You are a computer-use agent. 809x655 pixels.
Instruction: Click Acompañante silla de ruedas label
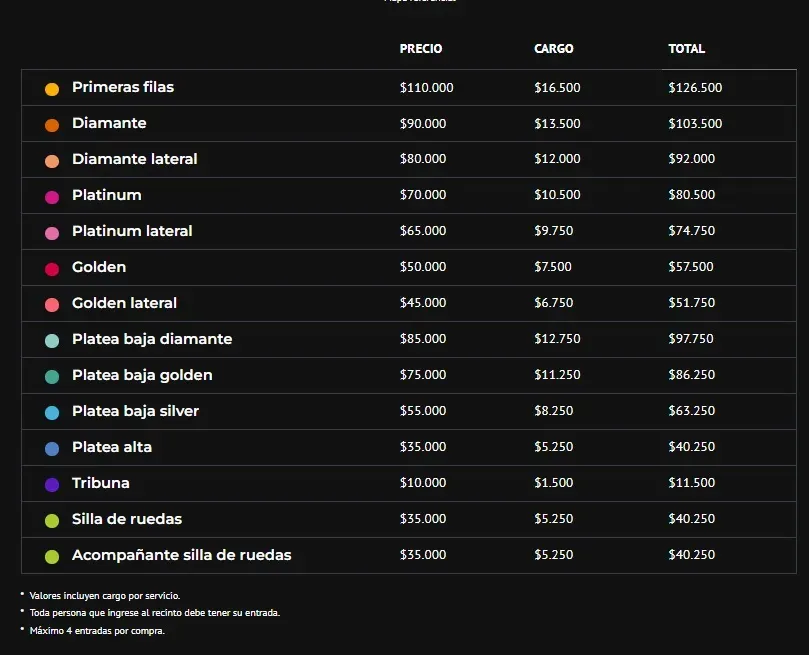pos(182,555)
